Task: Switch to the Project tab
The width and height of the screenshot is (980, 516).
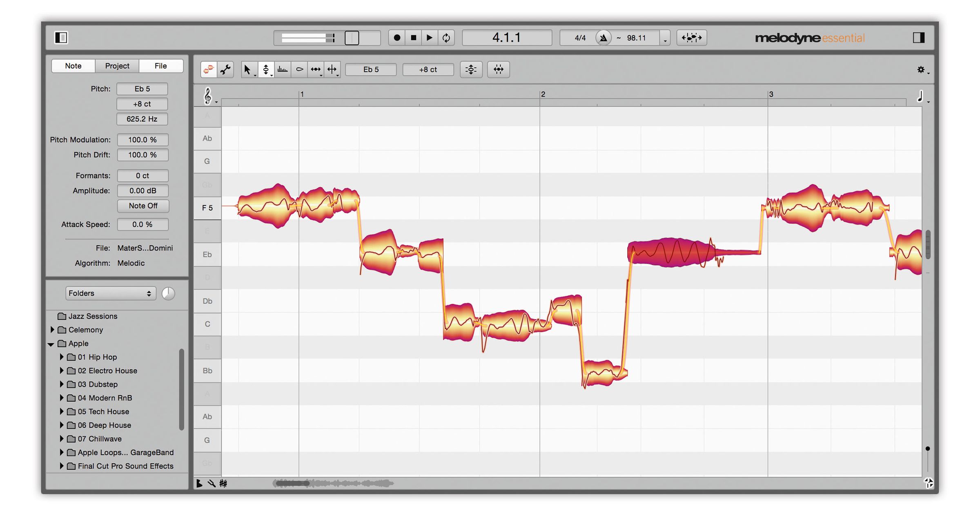Action: click(117, 66)
